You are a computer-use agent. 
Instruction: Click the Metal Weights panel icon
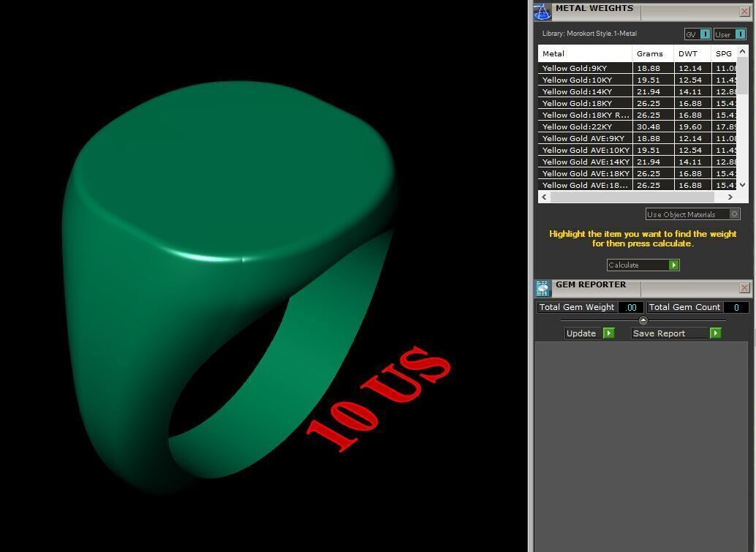pyautogui.click(x=543, y=12)
